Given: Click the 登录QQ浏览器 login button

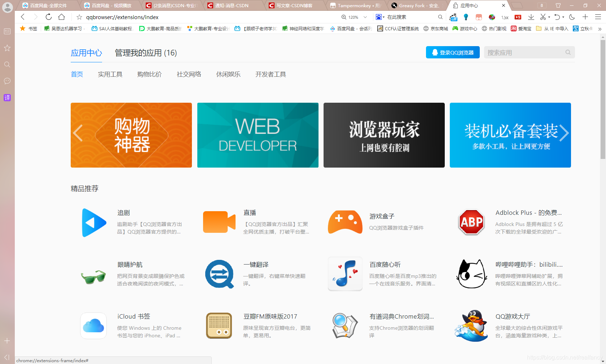Looking at the screenshot, I should 453,52.
